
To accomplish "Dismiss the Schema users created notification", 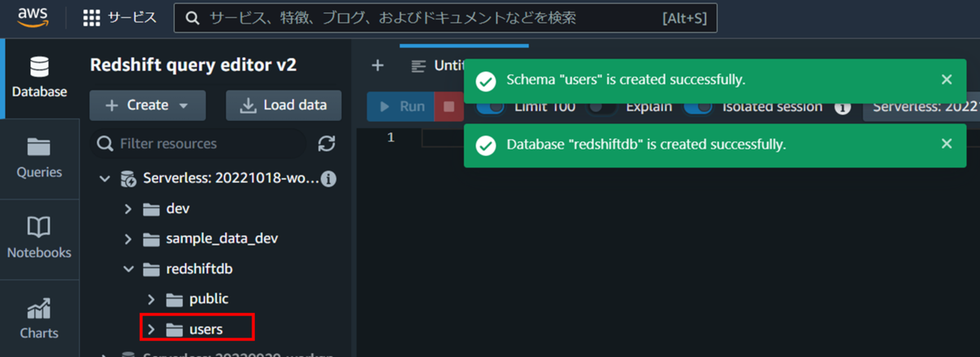I will coord(947,79).
